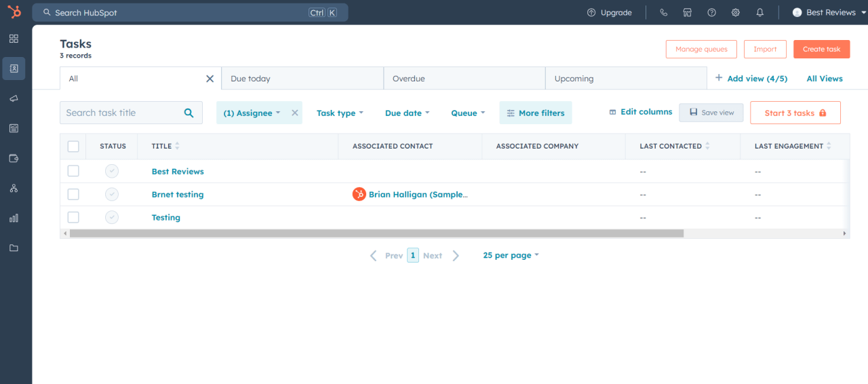Click the Upgrade arrow icon
Screen dimensions: 868x384
(591, 12)
